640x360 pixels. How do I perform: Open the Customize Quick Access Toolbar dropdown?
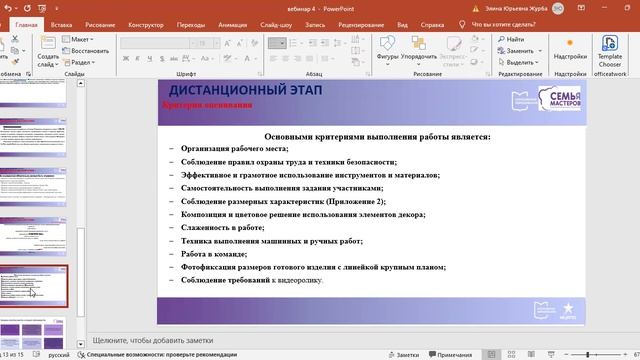pos(56,8)
